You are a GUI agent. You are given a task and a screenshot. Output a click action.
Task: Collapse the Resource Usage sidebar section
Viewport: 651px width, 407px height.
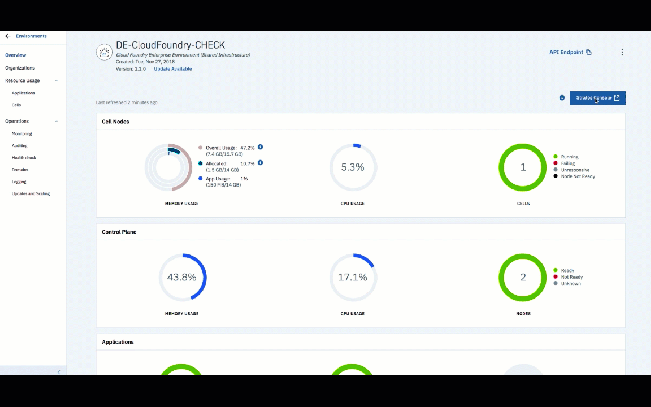tap(56, 80)
